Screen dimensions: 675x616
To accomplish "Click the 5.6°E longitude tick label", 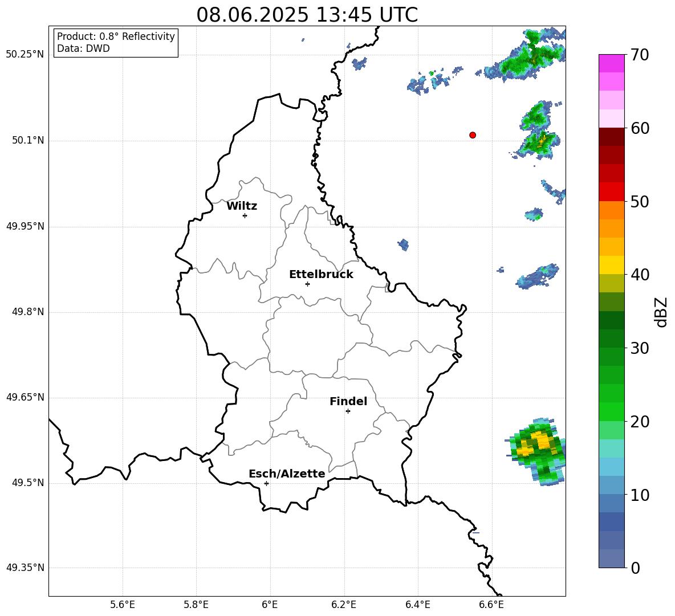I will point(123,605).
